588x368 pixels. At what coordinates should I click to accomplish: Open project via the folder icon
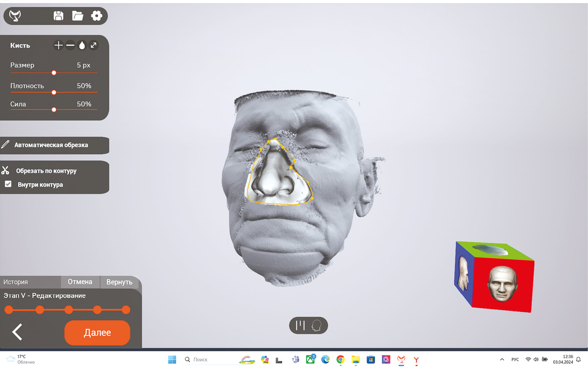tap(78, 16)
